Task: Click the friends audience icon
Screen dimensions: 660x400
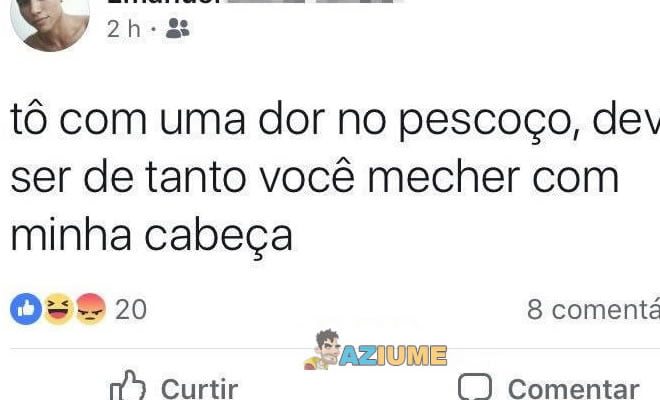Action: point(177,29)
